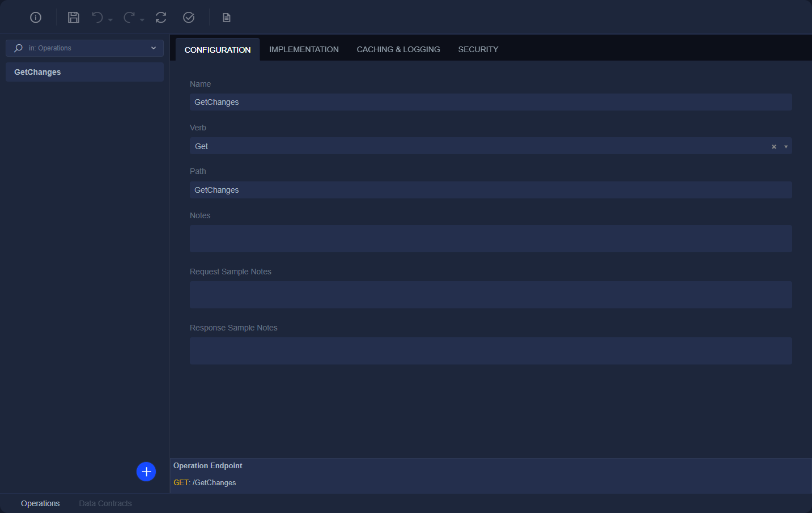Expand the Verb dropdown arrow

click(x=786, y=147)
